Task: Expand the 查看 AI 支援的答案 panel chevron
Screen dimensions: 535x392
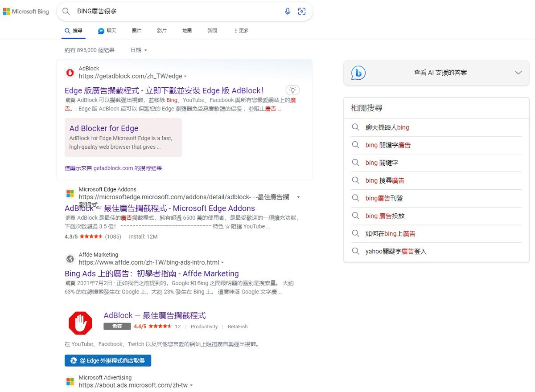Action: click(518, 73)
